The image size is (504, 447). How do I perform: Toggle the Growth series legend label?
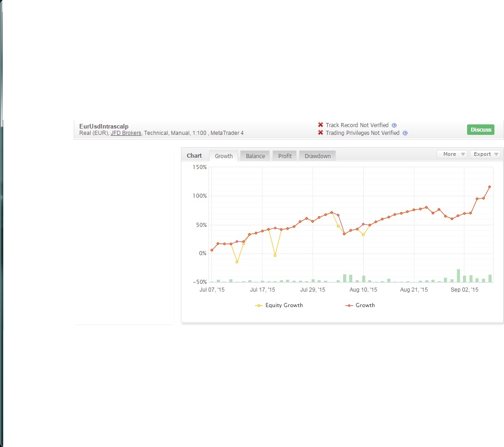pyautogui.click(x=365, y=305)
